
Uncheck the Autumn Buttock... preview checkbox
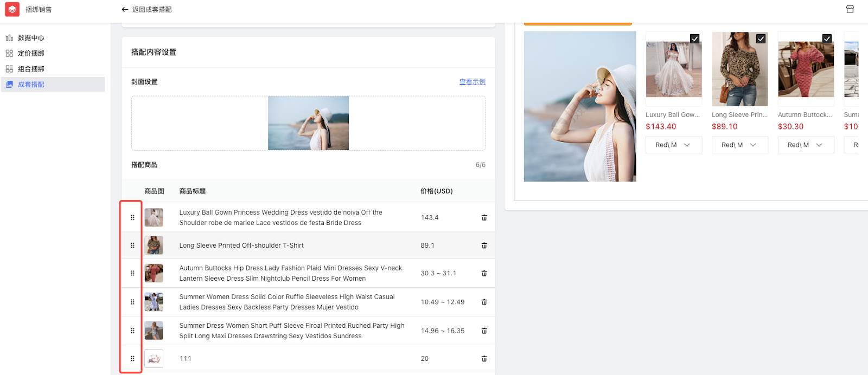[827, 38]
